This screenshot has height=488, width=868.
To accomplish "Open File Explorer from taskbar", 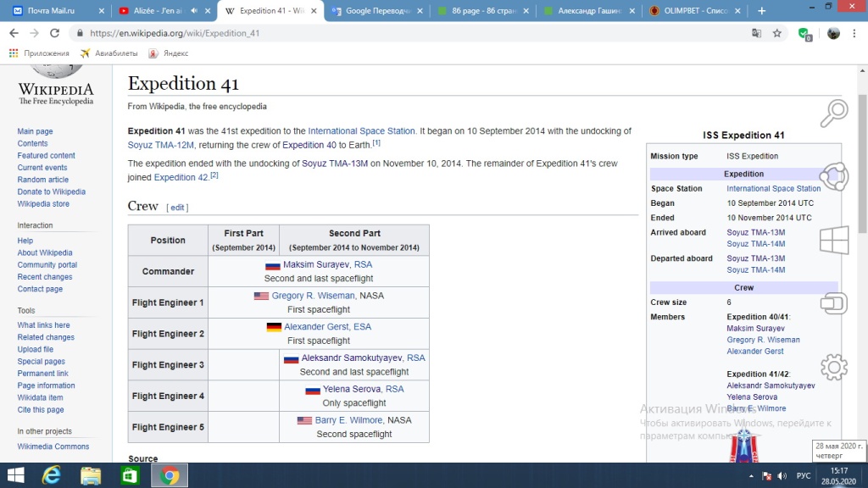I will tap(90, 475).
